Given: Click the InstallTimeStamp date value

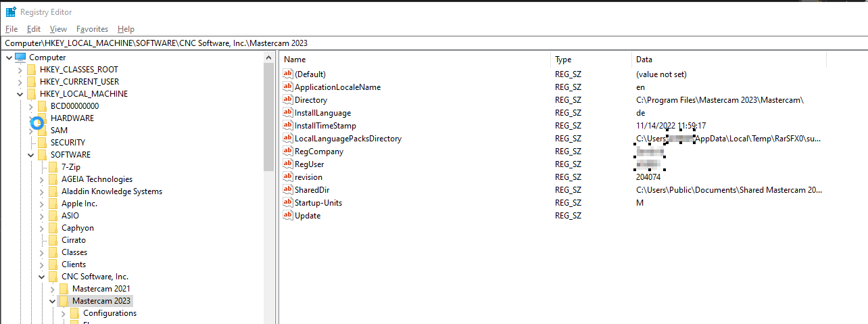Looking at the screenshot, I should click(671, 126).
